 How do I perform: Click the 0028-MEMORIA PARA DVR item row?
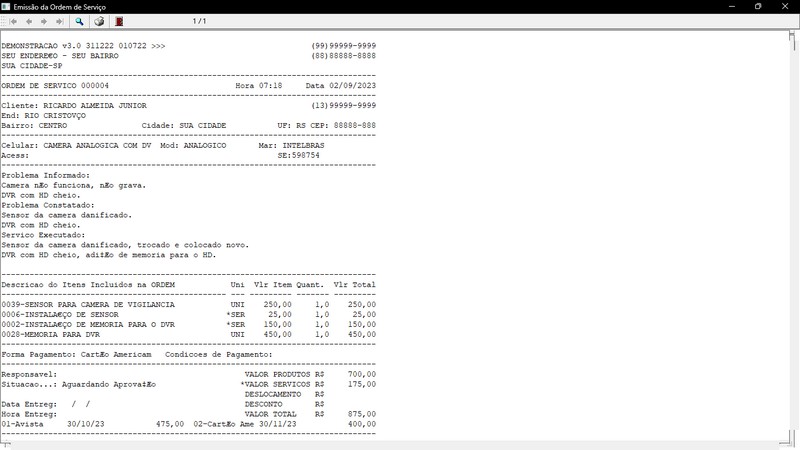pyautogui.click(x=64, y=335)
